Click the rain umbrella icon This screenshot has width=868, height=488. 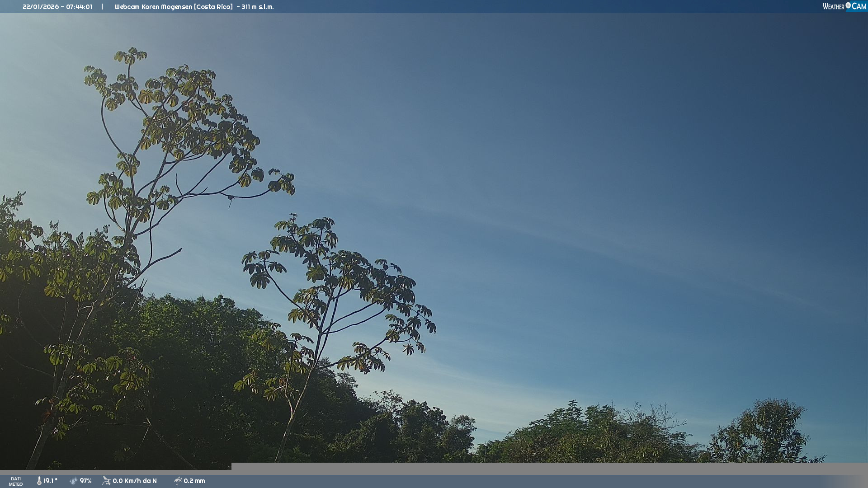click(x=178, y=481)
